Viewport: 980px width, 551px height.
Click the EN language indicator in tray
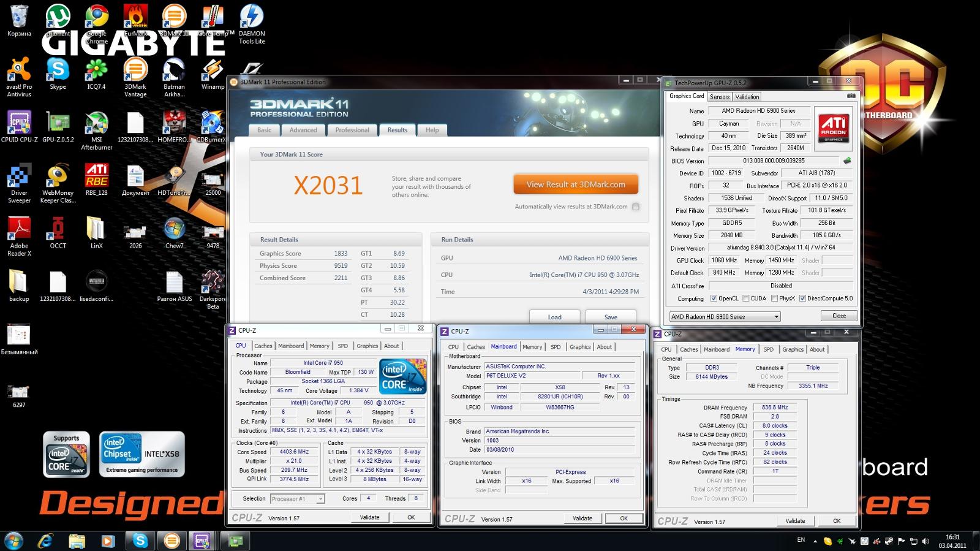801,540
